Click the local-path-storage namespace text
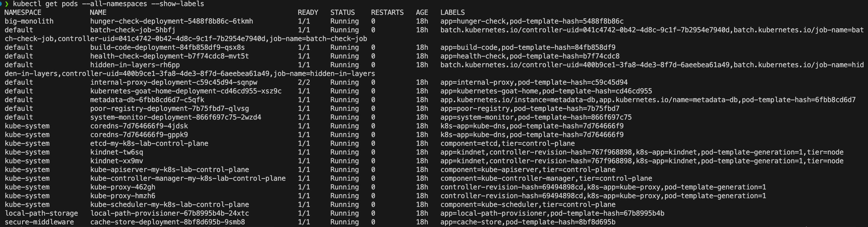The width and height of the screenshot is (868, 227). [x=41, y=213]
